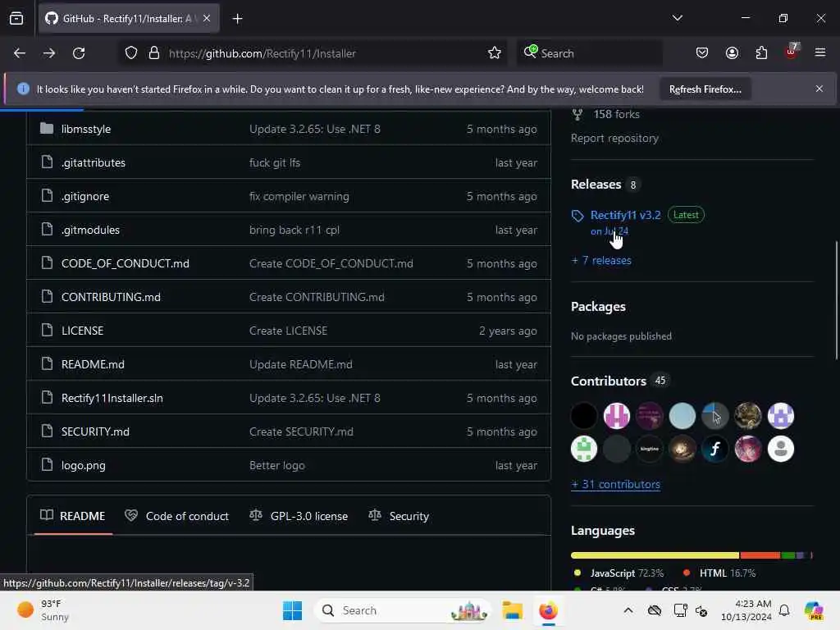Open the Firefox hamburger menu
Image resolution: width=840 pixels, height=630 pixels.
[x=820, y=53]
